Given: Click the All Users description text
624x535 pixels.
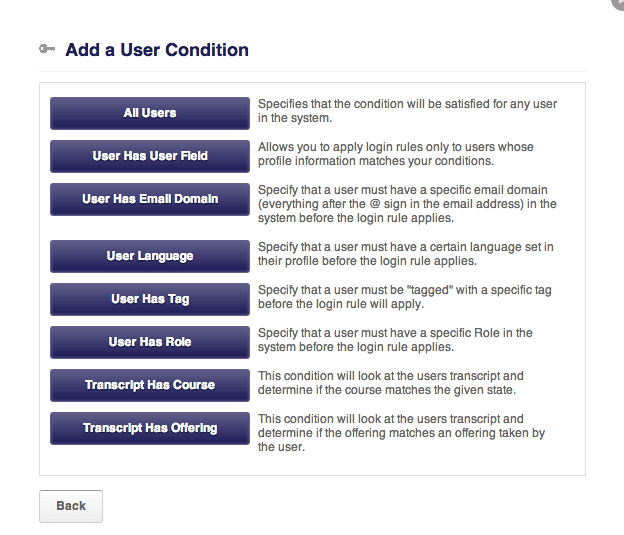Looking at the screenshot, I should 407,111.
